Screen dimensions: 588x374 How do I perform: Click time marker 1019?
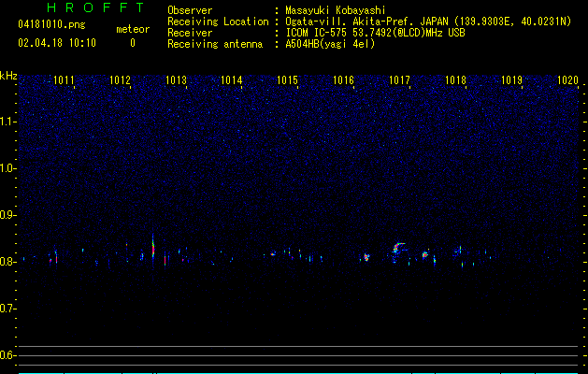coord(511,79)
